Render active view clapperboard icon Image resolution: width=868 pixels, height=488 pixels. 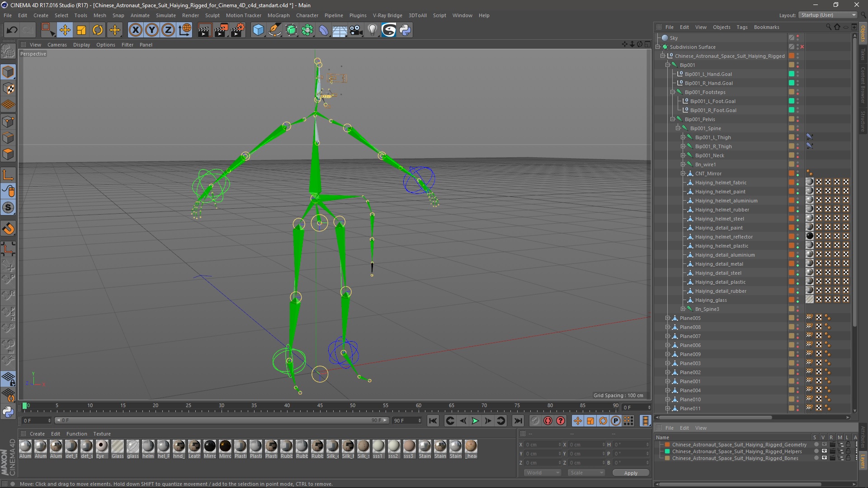204,30
